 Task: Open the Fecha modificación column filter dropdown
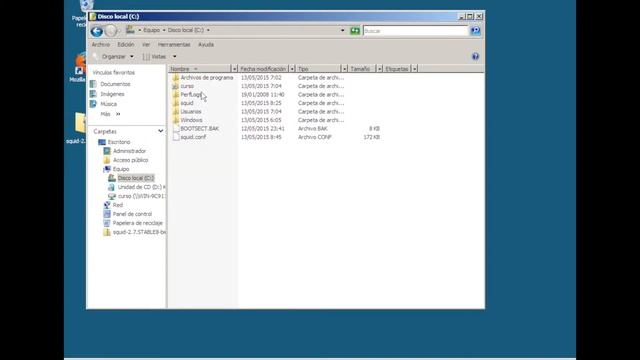pyautogui.click(x=292, y=69)
